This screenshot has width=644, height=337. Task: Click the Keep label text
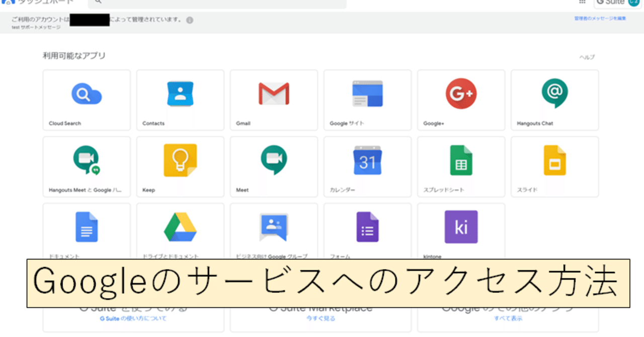pyautogui.click(x=148, y=190)
